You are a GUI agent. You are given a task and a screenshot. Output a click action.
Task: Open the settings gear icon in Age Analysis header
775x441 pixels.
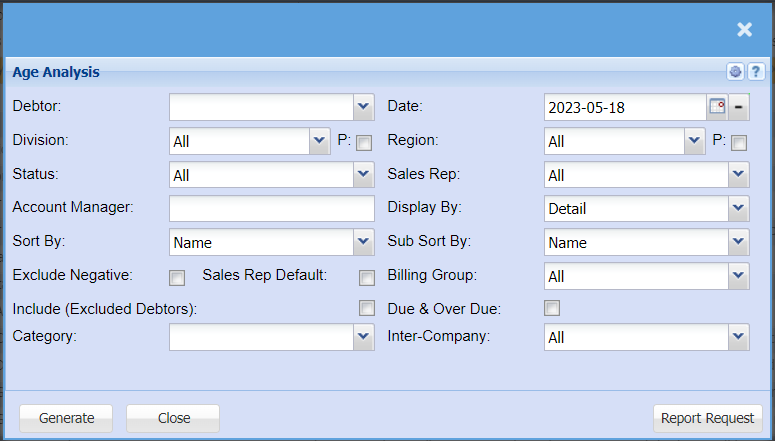tap(735, 72)
